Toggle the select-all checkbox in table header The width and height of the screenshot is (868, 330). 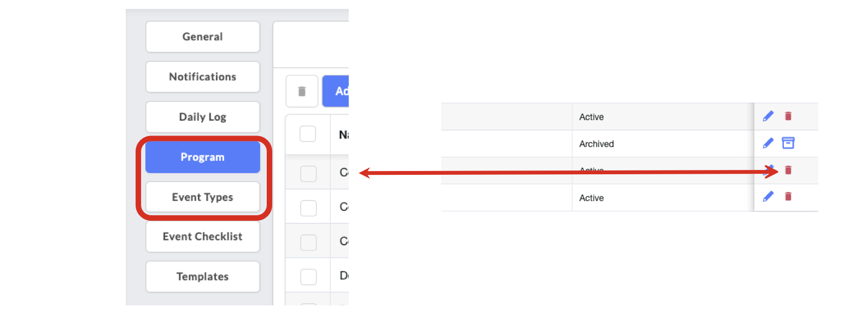[308, 134]
